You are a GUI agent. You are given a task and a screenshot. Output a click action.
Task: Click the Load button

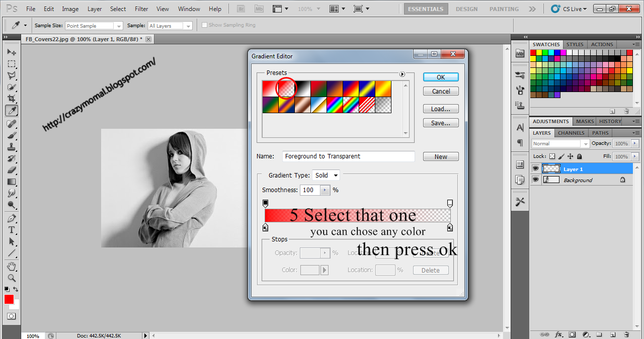pos(441,109)
